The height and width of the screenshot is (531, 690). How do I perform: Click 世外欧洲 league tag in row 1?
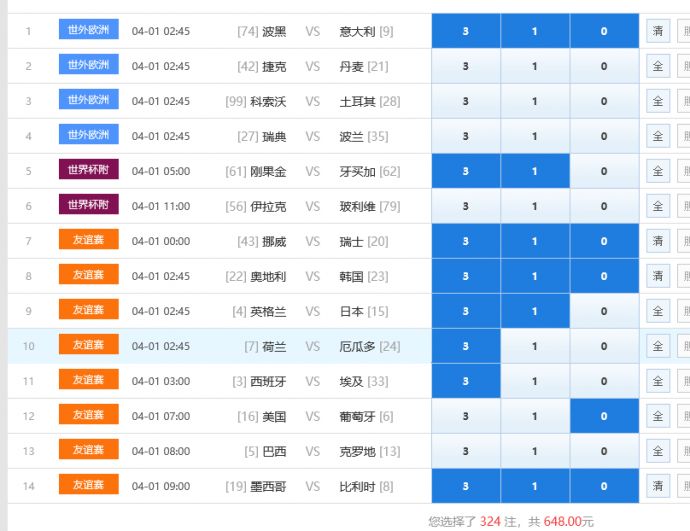(x=88, y=30)
